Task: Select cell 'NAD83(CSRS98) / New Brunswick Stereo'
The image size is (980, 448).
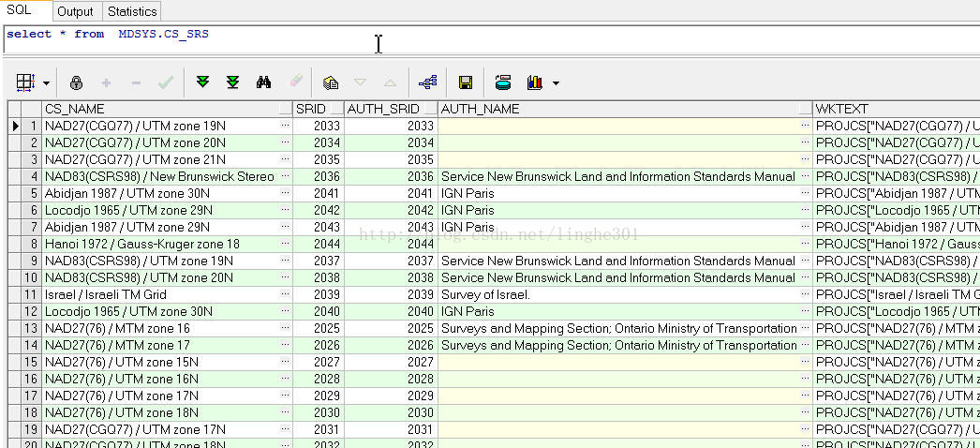Action: [x=160, y=177]
